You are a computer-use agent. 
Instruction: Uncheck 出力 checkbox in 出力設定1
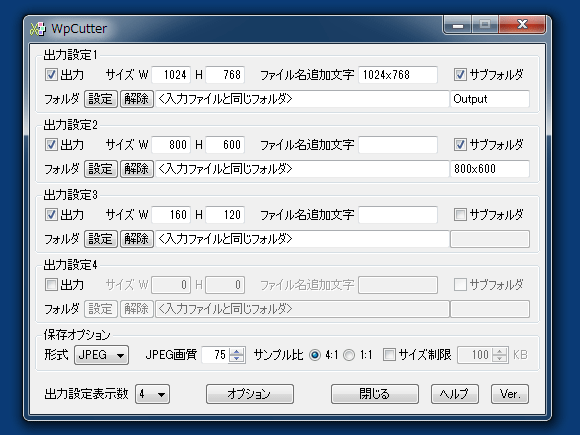click(x=51, y=75)
